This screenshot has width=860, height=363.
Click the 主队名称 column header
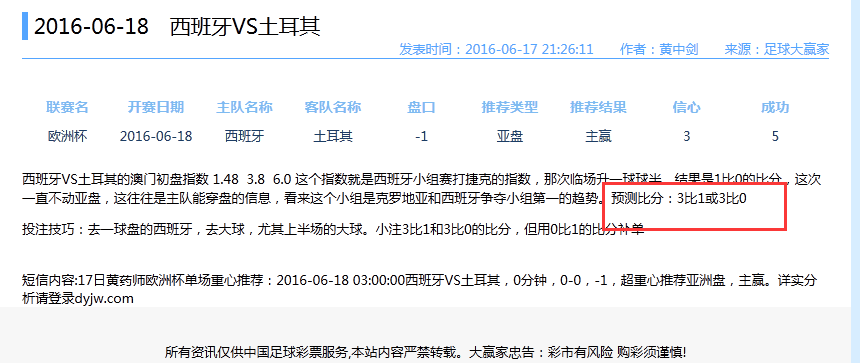(245, 107)
